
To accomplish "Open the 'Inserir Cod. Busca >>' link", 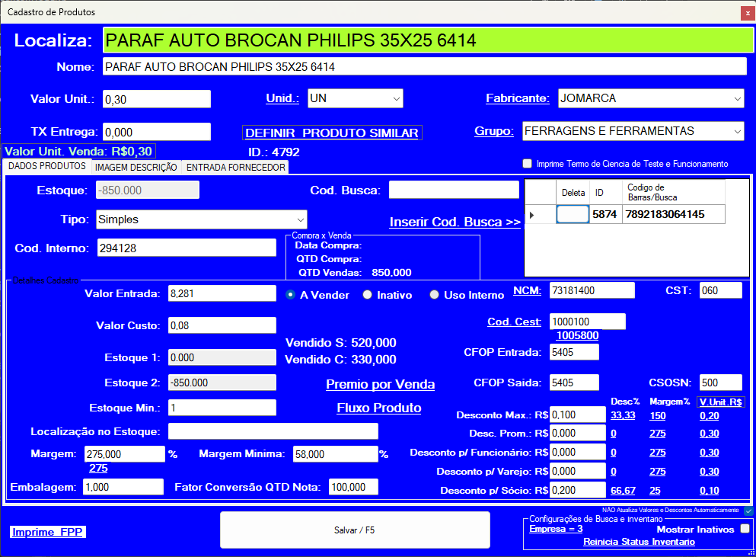I will point(455,222).
